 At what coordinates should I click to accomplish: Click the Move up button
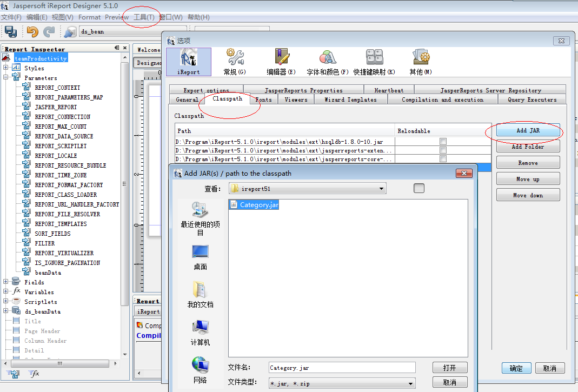pyautogui.click(x=528, y=179)
